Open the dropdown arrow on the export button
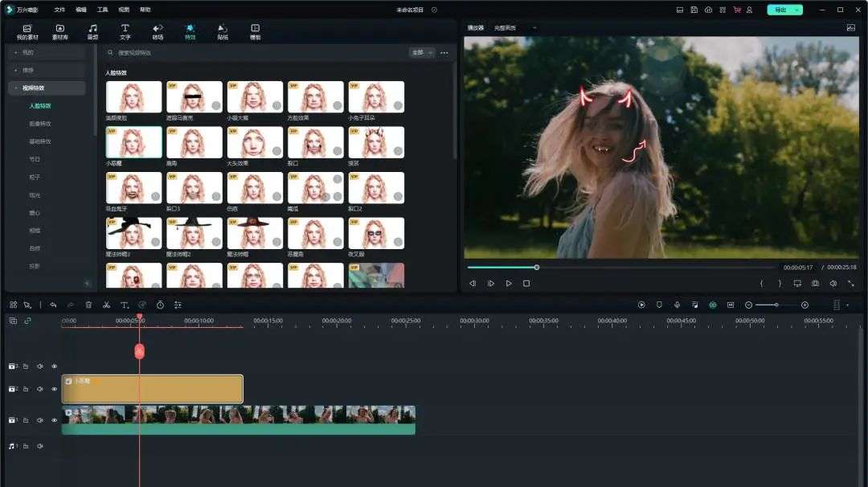868x487 pixels. tap(796, 10)
